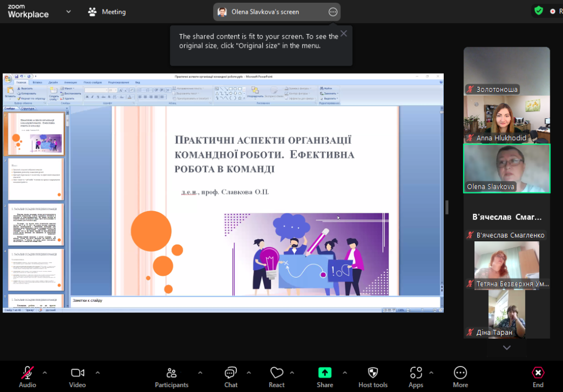The width and height of the screenshot is (563, 392).
Task: Open Host tools shield icon
Action: [373, 373]
